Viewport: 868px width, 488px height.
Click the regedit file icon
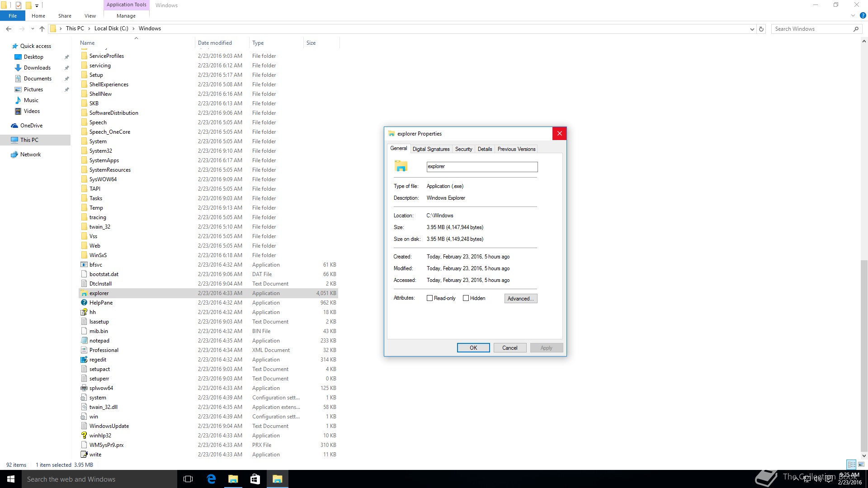point(84,360)
